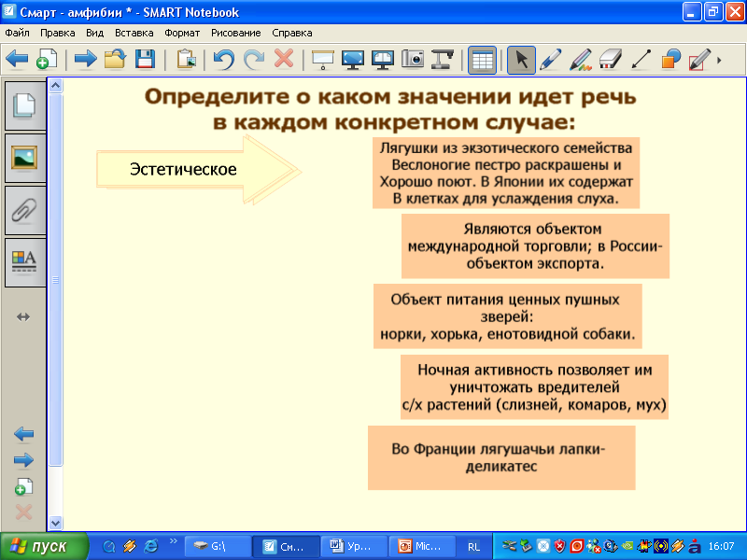Viewport: 747px width, 560px height.
Task: Activate the Eraser tool
Action: (x=611, y=60)
